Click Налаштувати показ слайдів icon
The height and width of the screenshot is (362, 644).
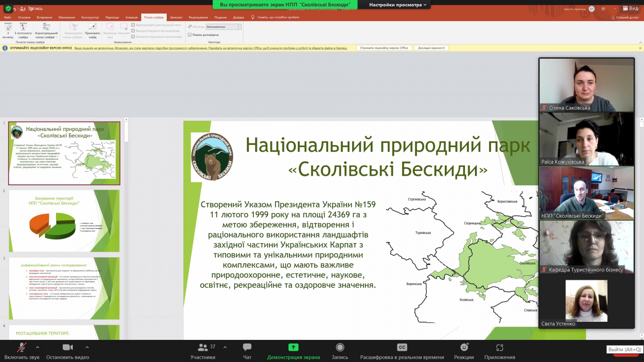[73, 31]
